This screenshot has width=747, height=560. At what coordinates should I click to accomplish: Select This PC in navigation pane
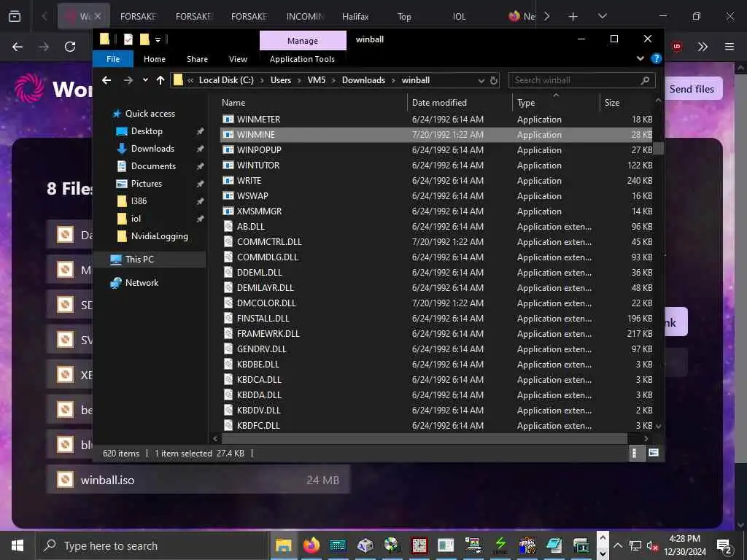tap(139, 260)
